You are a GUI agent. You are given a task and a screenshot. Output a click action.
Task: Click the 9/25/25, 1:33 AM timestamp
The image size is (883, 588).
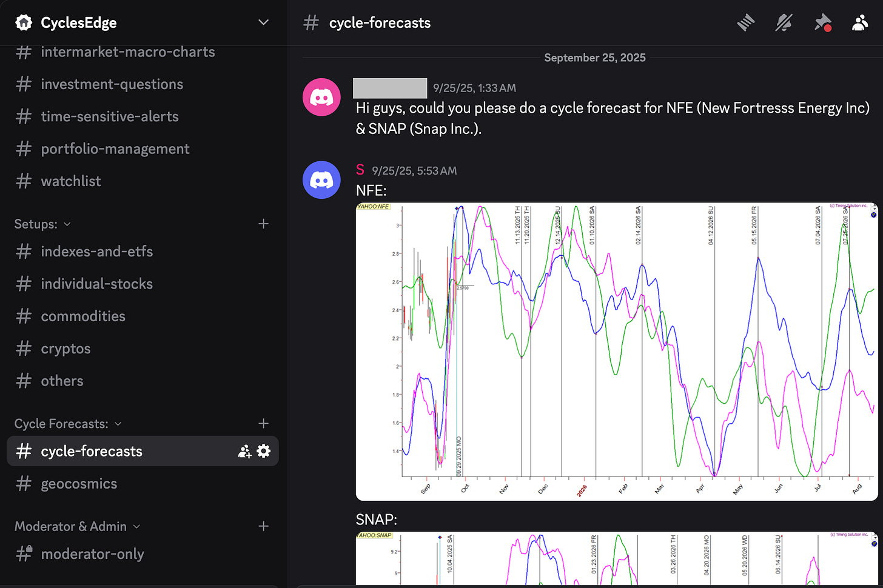coord(474,89)
